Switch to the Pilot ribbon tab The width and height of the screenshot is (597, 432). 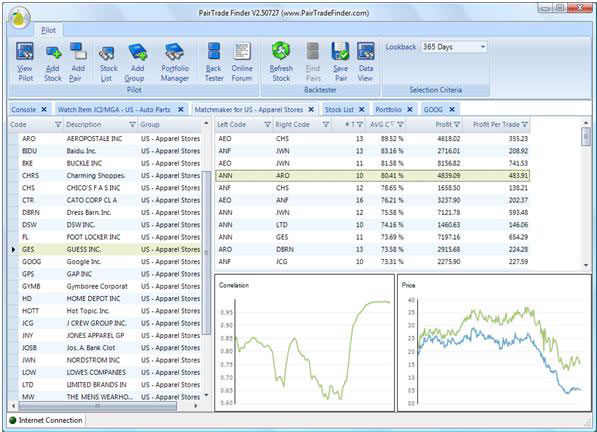48,30
